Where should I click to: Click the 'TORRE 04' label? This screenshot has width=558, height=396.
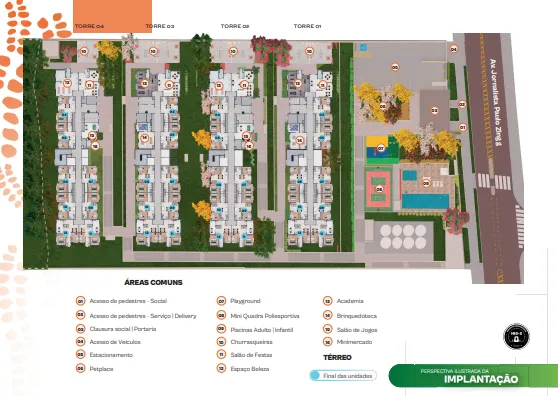coord(89,26)
